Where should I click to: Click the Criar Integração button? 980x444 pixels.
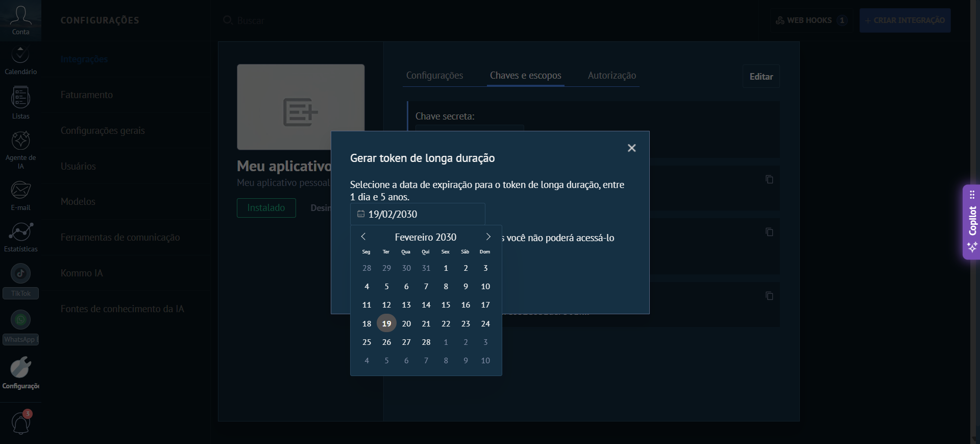904,20
